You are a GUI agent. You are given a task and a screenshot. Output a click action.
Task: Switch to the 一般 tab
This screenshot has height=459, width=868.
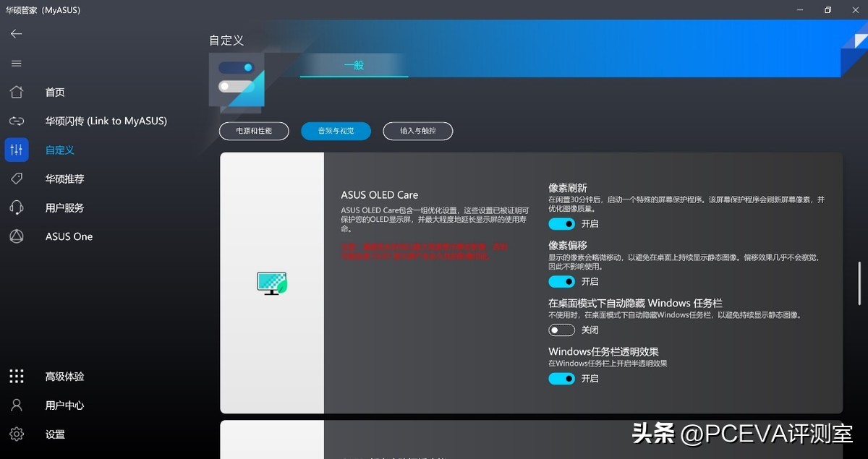click(353, 65)
